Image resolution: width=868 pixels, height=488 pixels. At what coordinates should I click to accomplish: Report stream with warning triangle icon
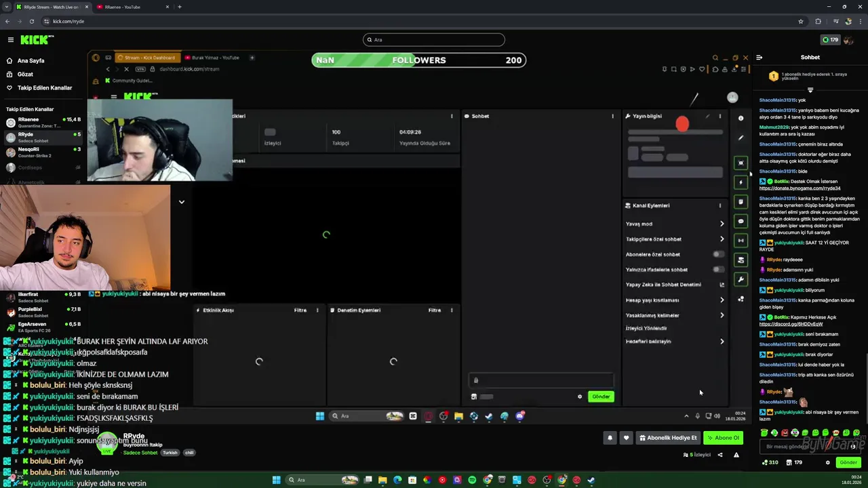[736, 455]
